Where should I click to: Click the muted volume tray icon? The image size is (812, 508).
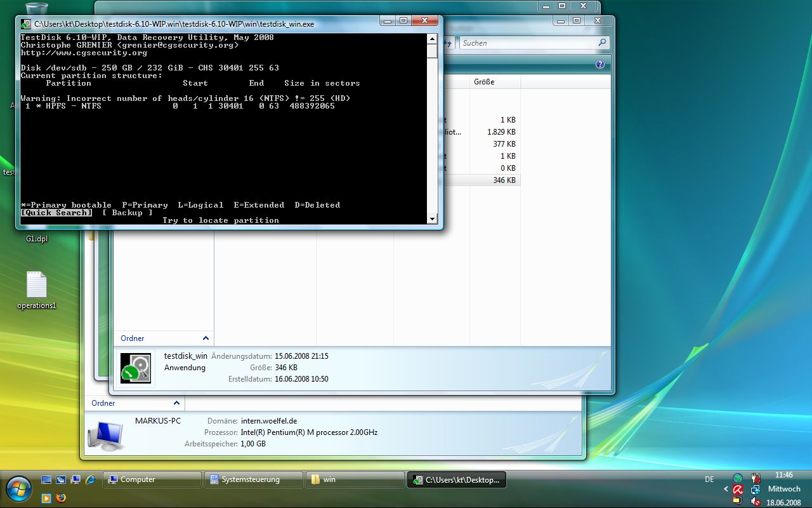click(756, 502)
